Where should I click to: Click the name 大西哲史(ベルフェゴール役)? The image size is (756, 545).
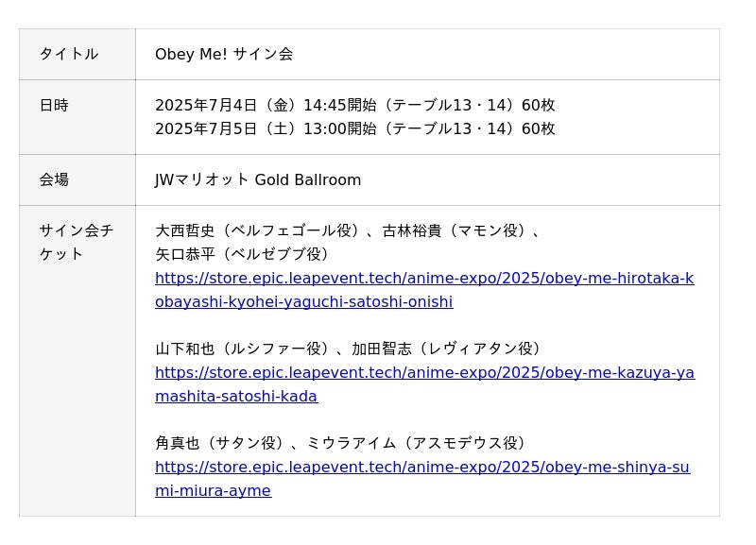pyautogui.click(x=256, y=230)
